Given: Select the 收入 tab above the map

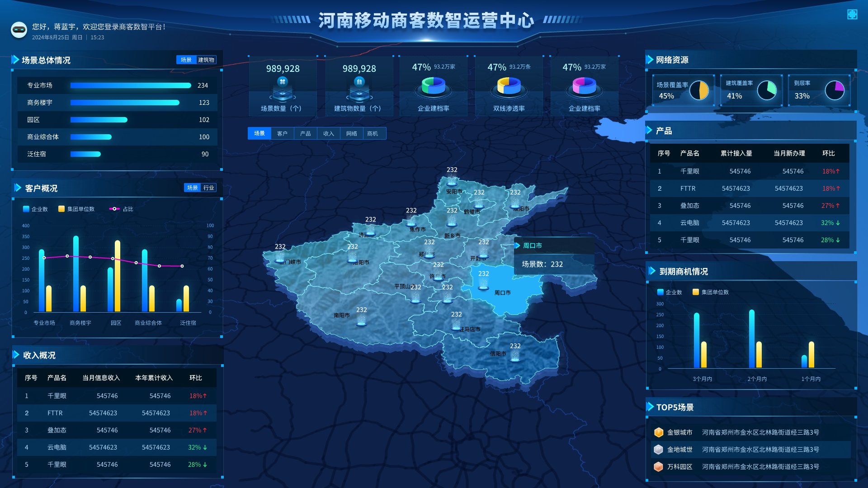Looking at the screenshot, I should (329, 133).
